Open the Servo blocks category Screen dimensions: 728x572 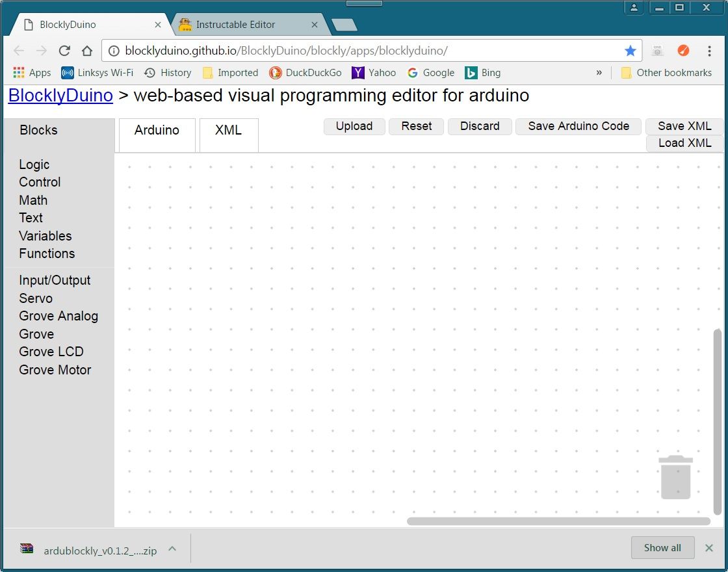[x=36, y=298]
